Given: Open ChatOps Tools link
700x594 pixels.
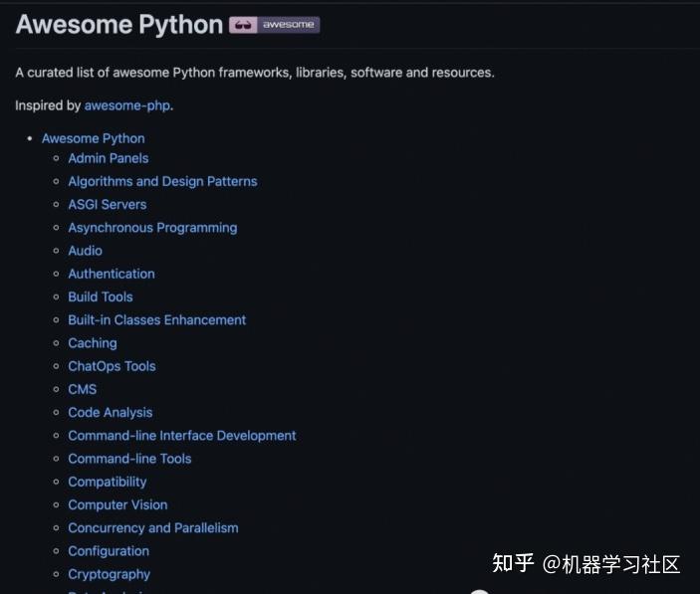Looking at the screenshot, I should pyautogui.click(x=113, y=366).
